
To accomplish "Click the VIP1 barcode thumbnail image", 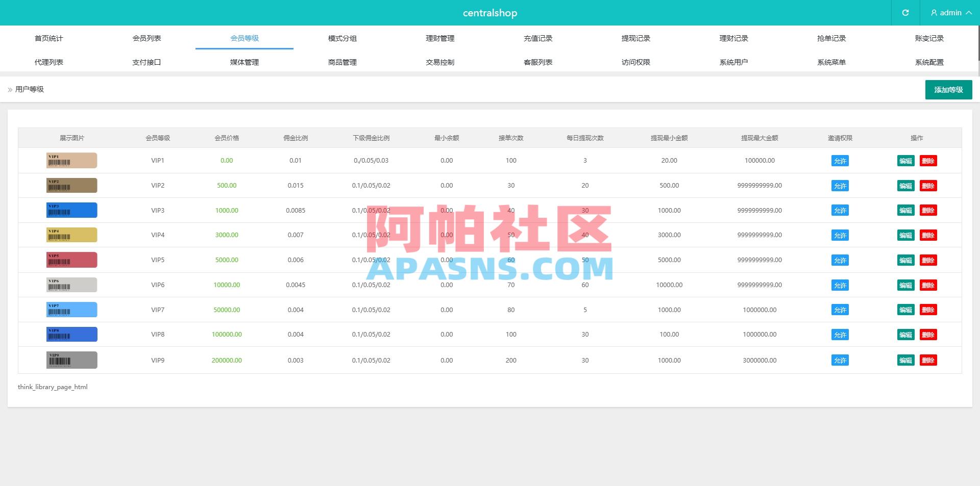I will coord(71,160).
